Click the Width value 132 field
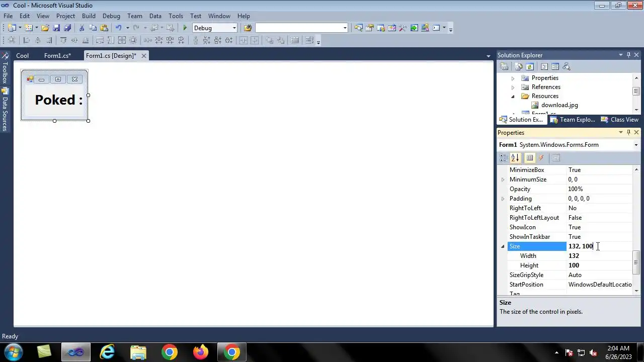This screenshot has width=644, height=362. [599, 256]
